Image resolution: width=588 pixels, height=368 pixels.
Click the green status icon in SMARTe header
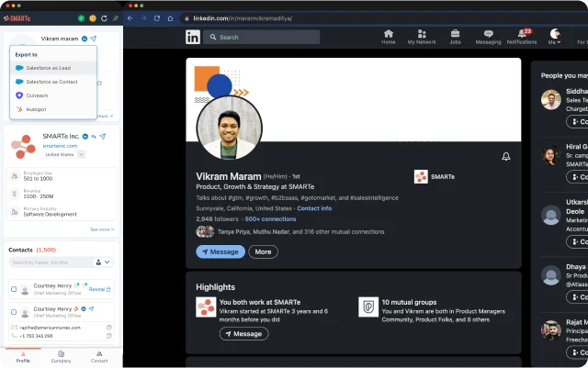tap(81, 18)
